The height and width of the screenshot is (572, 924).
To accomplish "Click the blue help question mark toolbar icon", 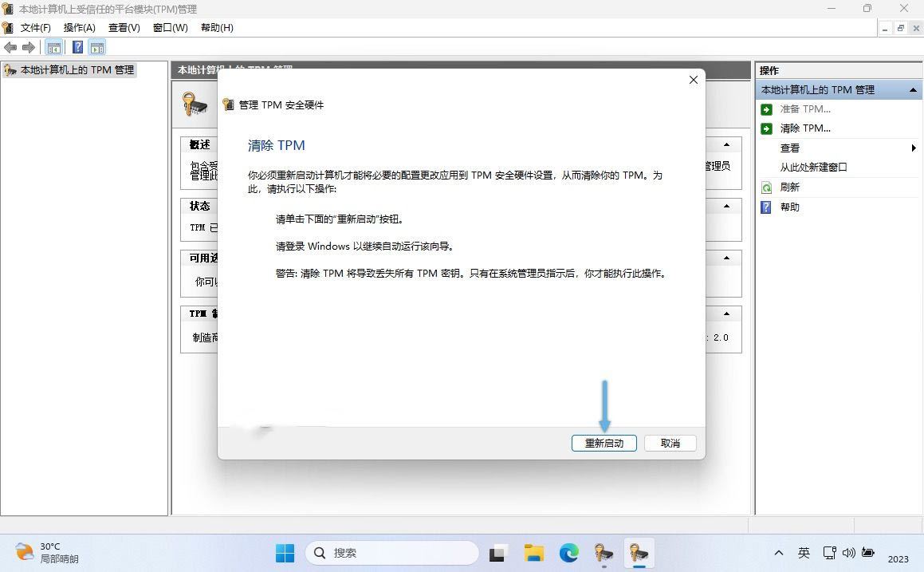I will point(77,48).
